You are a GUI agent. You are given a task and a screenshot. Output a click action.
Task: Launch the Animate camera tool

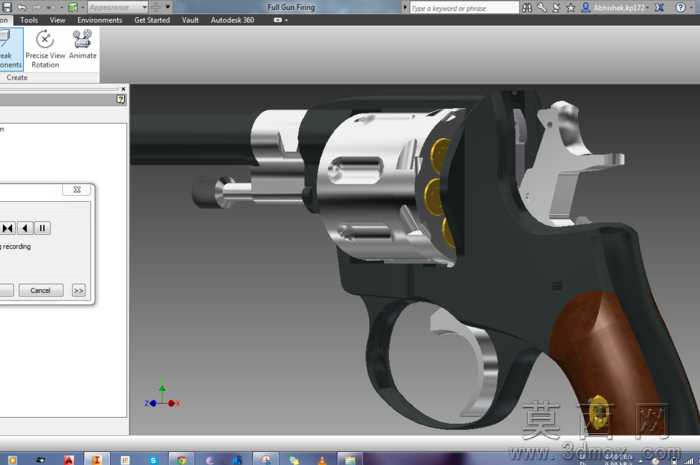83,45
